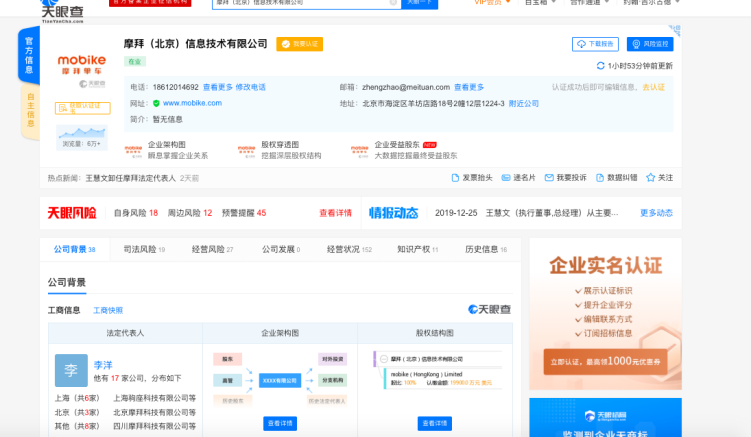Open the www.mobike.com website link
Viewport: 751px width, 437px height.
point(192,103)
